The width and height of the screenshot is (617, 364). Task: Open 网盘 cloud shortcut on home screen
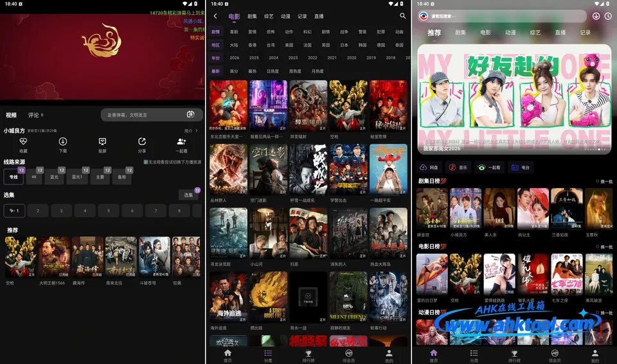click(429, 168)
